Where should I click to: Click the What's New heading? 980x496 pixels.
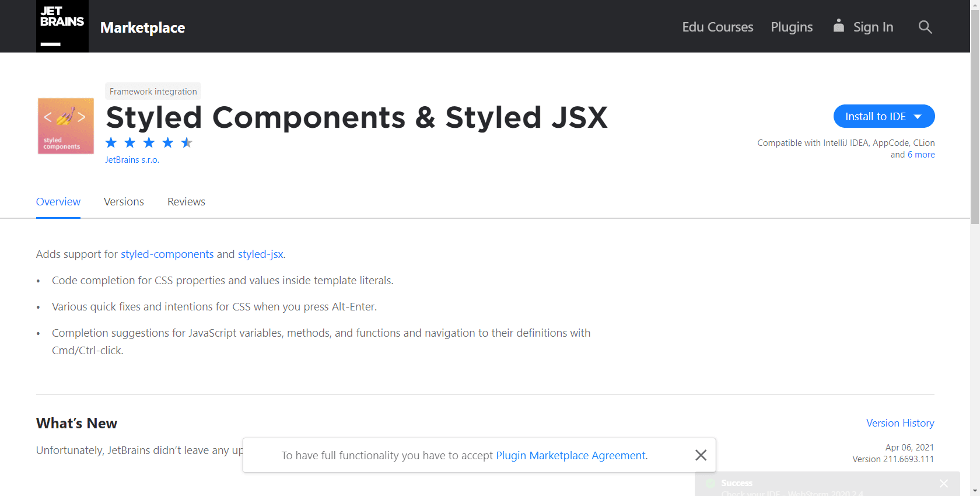[76, 423]
